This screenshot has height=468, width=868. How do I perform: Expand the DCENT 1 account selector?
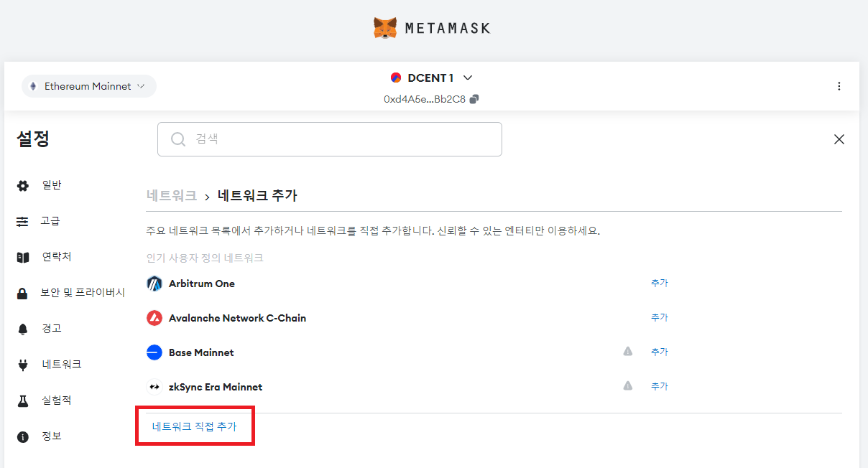(x=468, y=78)
